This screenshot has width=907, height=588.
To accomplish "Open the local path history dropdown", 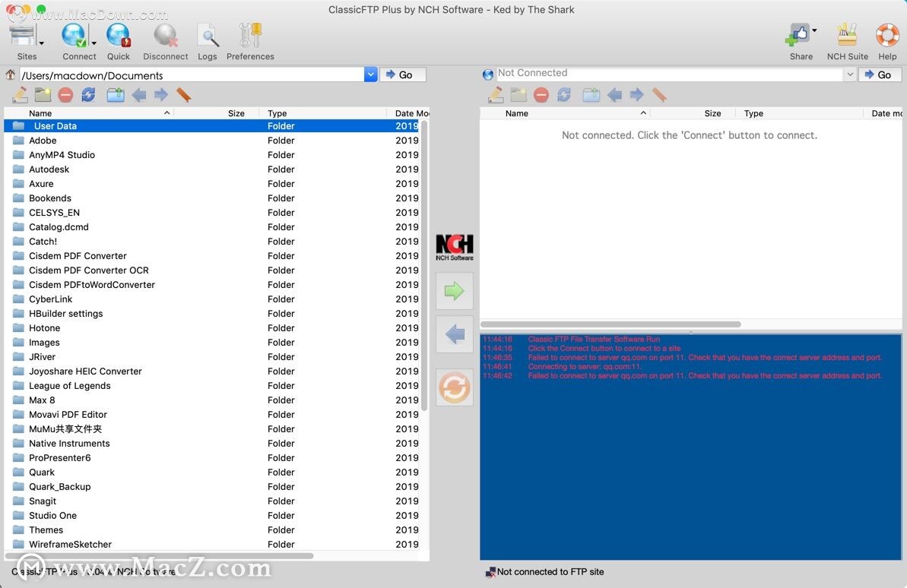I will pos(371,74).
